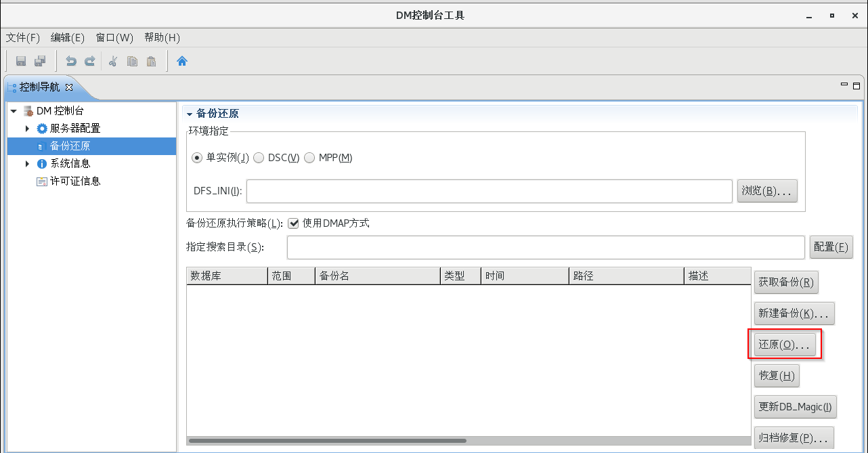The image size is (868, 453).
Task: Click the 描述 column header
Action: pos(718,276)
